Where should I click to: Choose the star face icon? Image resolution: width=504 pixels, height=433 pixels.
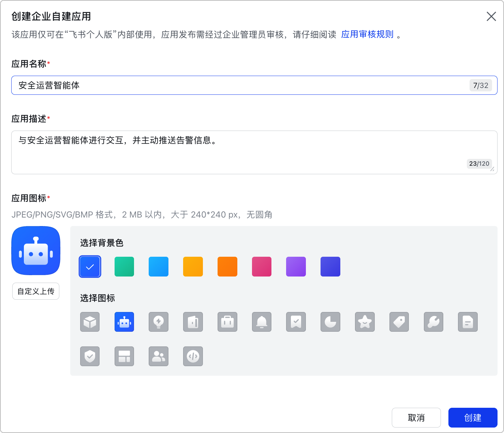pos(365,322)
